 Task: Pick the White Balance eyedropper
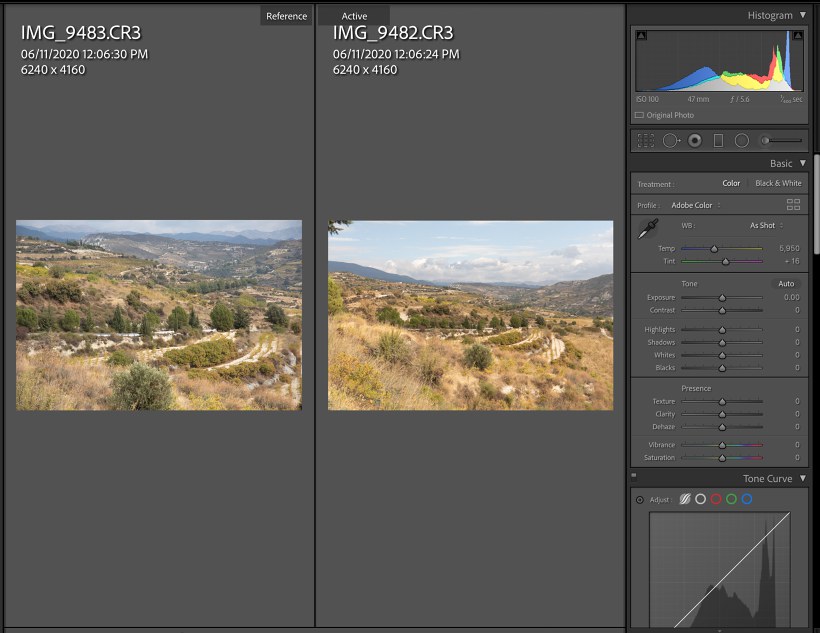pyautogui.click(x=645, y=231)
